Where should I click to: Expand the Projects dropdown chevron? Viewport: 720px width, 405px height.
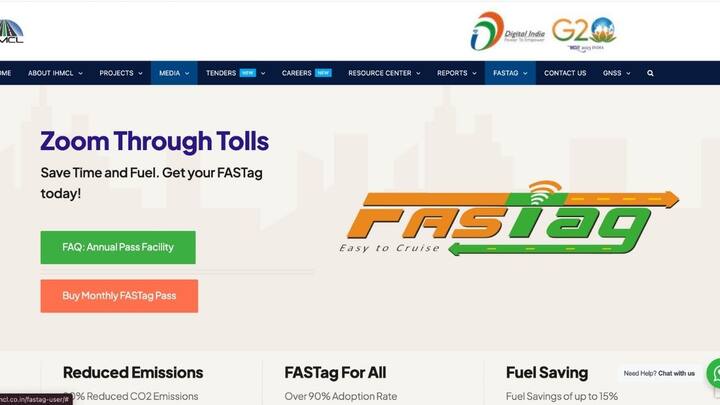[x=141, y=73]
